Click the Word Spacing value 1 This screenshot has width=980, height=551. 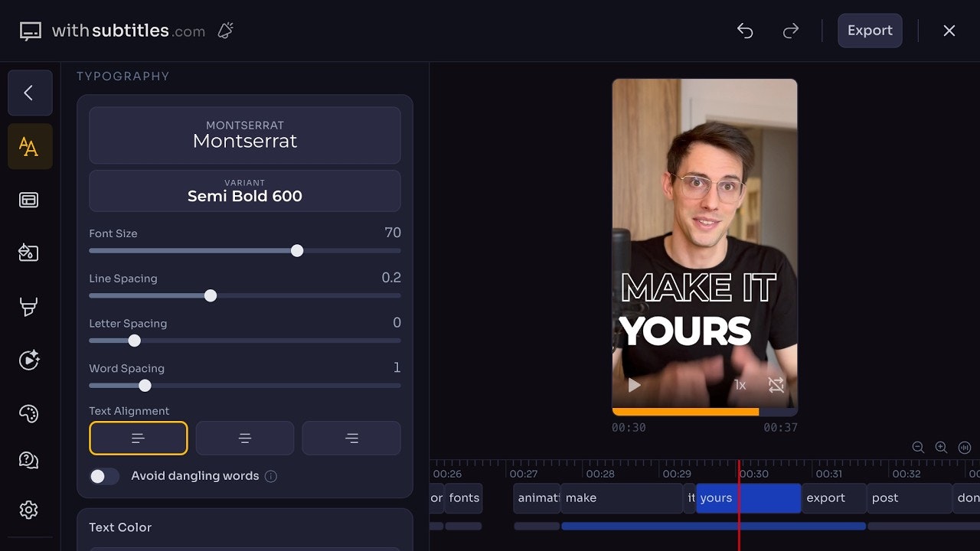[x=397, y=368]
